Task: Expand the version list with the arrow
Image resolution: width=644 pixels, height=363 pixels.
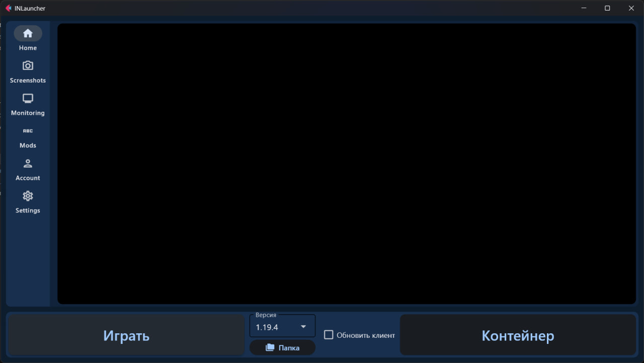Action: (x=303, y=327)
